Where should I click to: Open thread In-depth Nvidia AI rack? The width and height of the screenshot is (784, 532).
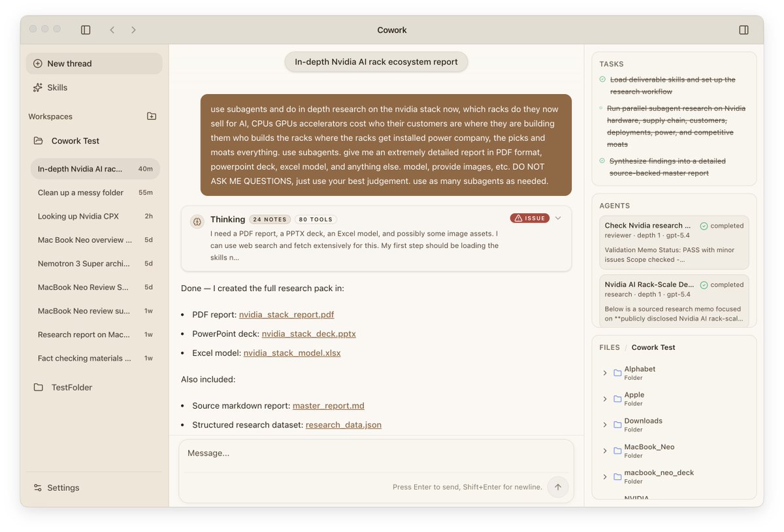pyautogui.click(x=95, y=168)
